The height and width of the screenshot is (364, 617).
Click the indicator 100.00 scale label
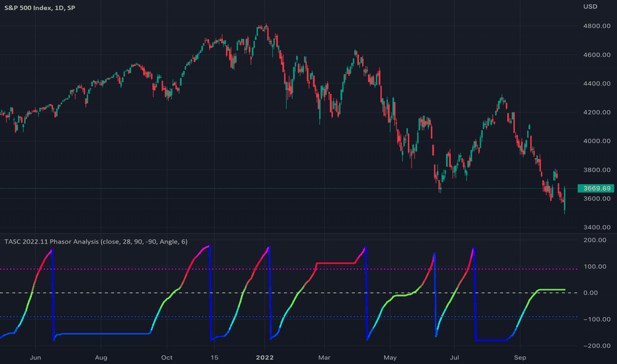coord(595,267)
